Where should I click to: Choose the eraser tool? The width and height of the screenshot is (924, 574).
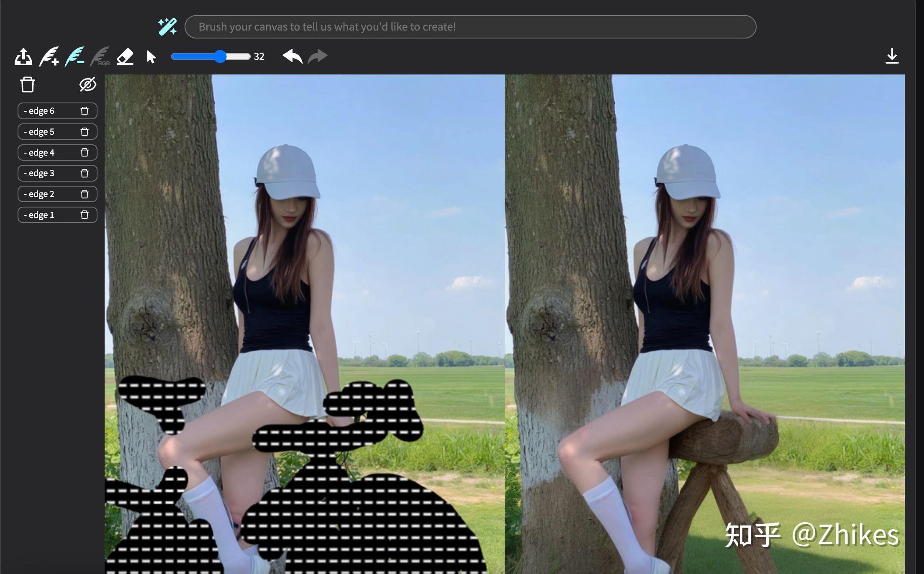pos(125,56)
